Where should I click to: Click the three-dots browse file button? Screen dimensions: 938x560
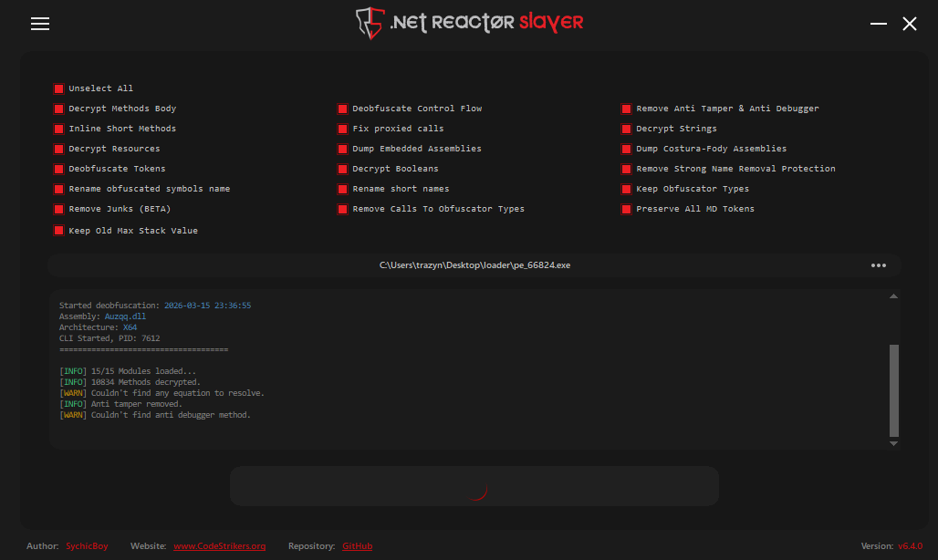(x=878, y=265)
